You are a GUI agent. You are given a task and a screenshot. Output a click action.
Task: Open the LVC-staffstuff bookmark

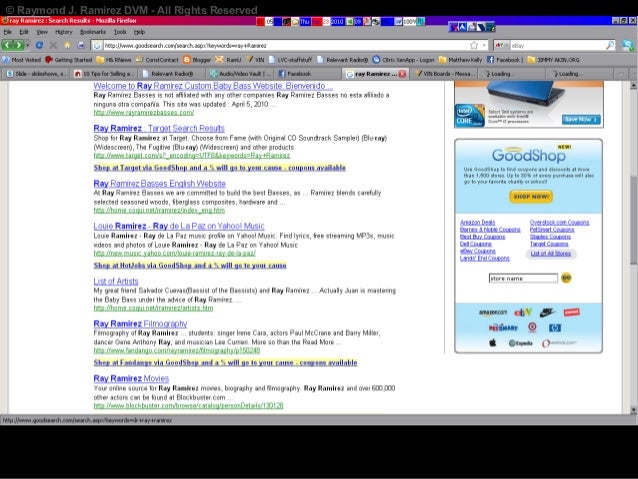click(x=290, y=60)
